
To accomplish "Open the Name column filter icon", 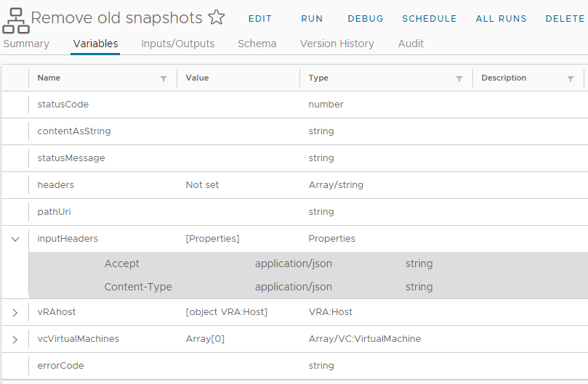I will 164,78.
